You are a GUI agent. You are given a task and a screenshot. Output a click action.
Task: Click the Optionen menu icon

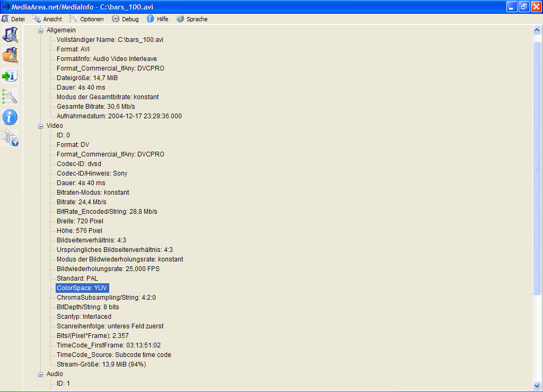[x=73, y=19]
